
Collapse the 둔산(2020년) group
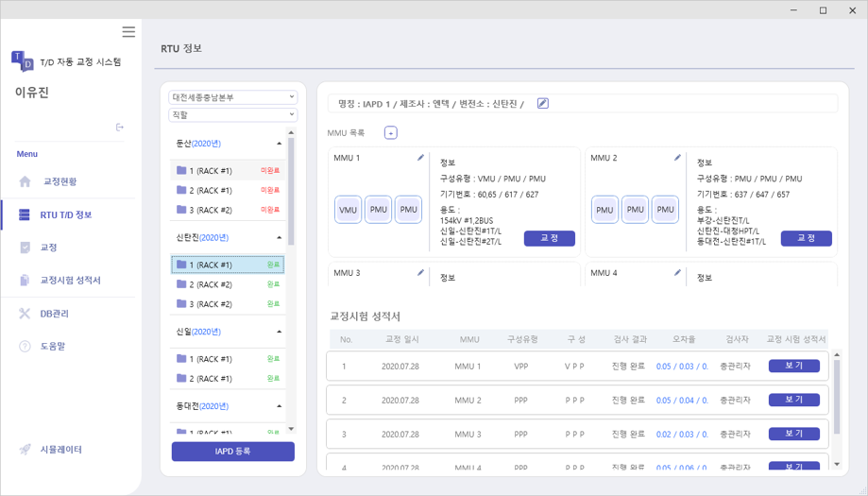click(x=279, y=144)
